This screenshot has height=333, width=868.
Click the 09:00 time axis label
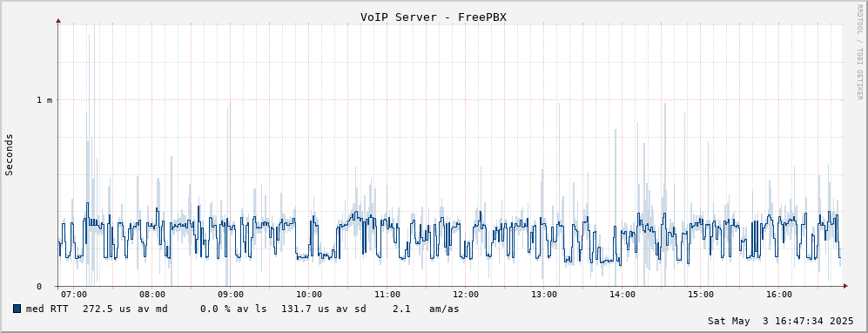pyautogui.click(x=231, y=295)
